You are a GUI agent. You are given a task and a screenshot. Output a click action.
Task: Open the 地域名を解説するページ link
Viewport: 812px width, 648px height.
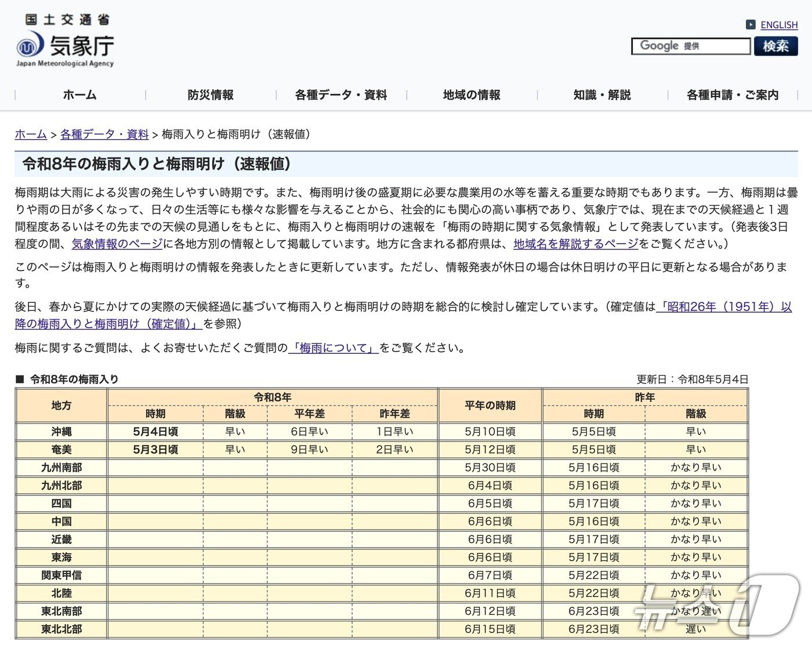(576, 244)
